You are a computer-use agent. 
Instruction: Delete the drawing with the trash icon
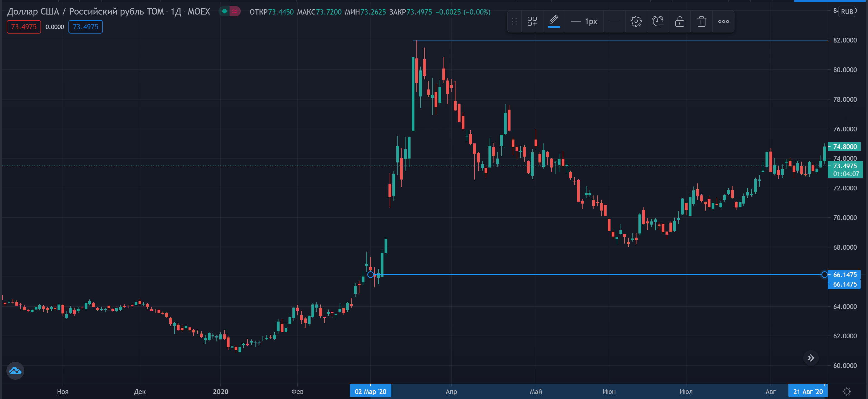coord(702,22)
